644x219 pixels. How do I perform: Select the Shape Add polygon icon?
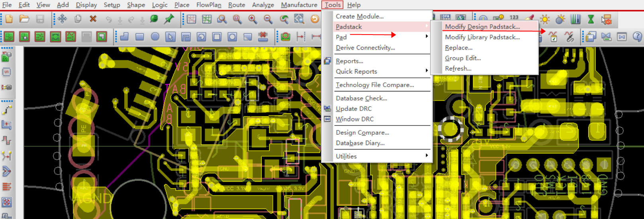[x=125, y=37]
